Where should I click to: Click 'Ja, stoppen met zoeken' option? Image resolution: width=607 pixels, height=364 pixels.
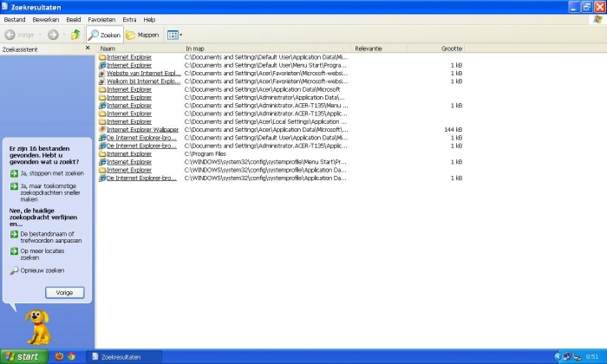[47, 173]
